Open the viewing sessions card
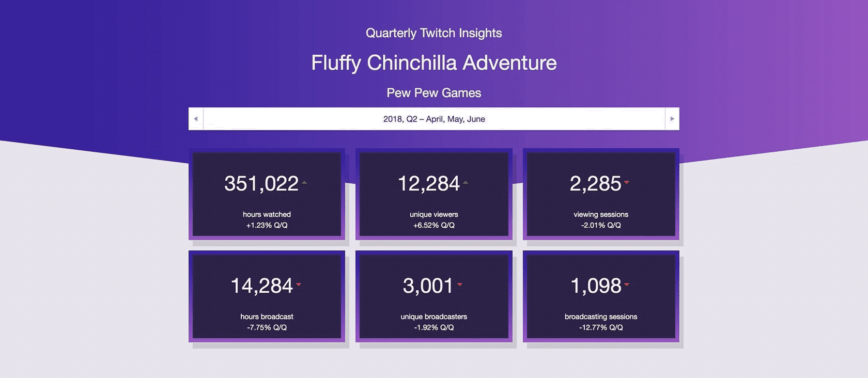This screenshot has height=378, width=868. [601, 194]
